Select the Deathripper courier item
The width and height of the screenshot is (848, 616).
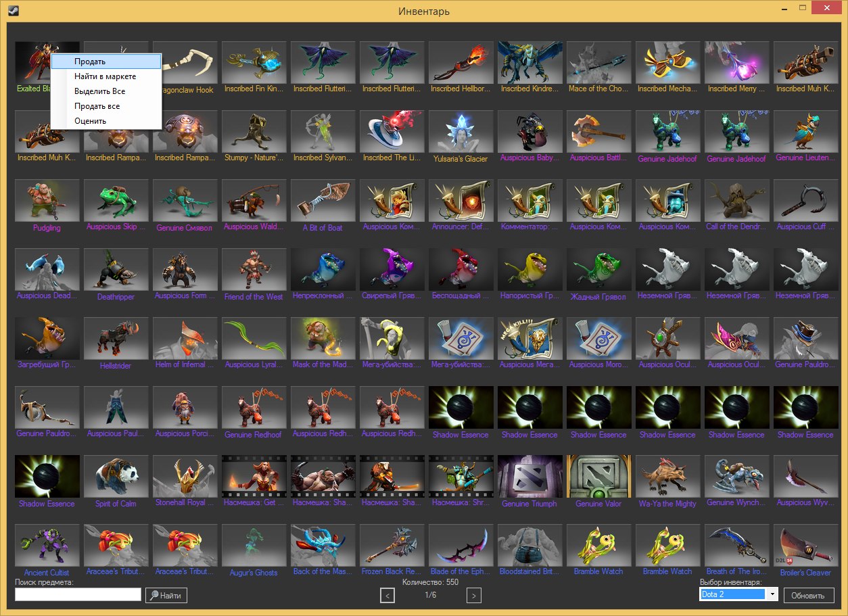116,270
